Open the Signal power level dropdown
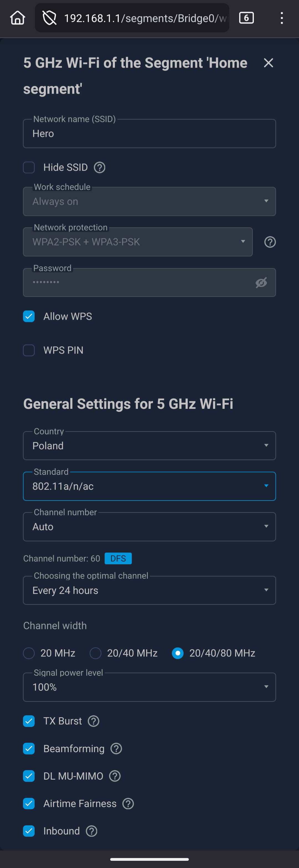 click(x=149, y=687)
